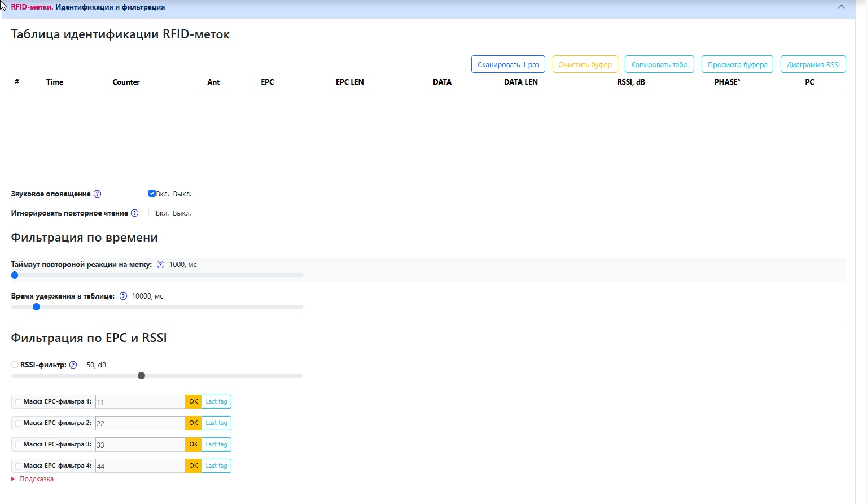Image resolution: width=867 pixels, height=504 pixels.
Task: Enable Маска EPC-фильтра 1 checkbox
Action: tap(19, 402)
